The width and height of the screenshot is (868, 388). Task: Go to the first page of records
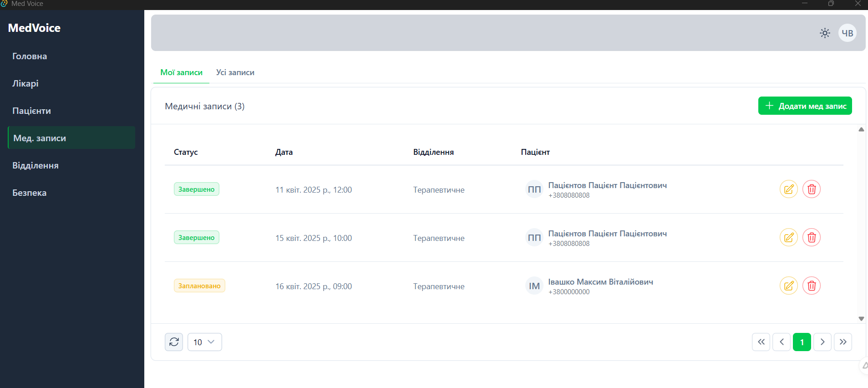click(761, 342)
